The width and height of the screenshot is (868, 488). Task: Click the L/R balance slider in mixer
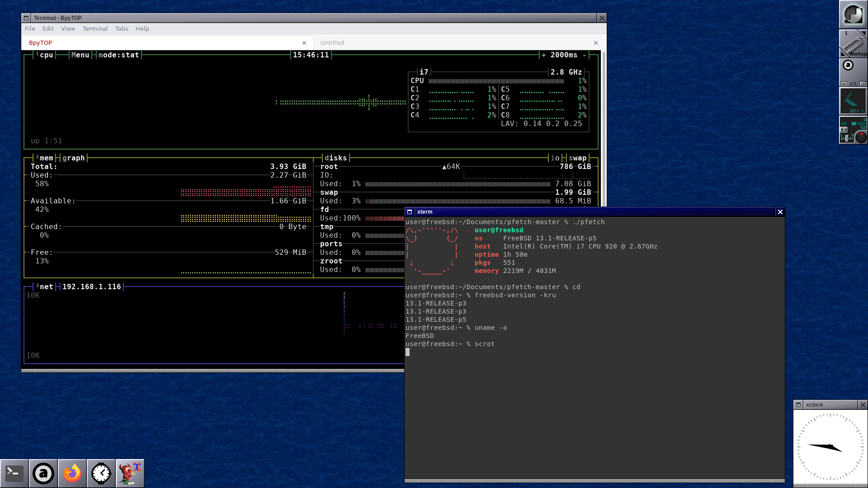(x=847, y=137)
